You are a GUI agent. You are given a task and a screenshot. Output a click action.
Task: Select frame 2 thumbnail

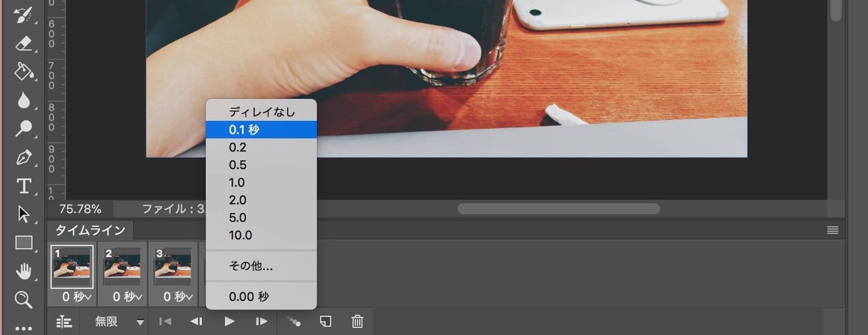coord(122,267)
